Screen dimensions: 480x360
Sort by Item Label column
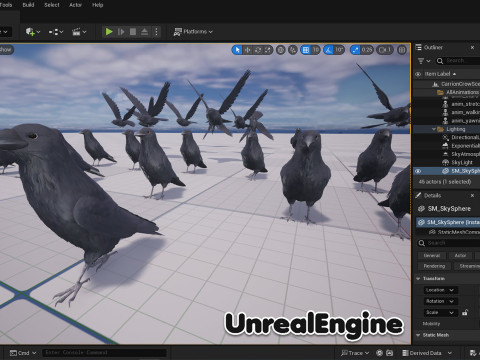pos(440,74)
